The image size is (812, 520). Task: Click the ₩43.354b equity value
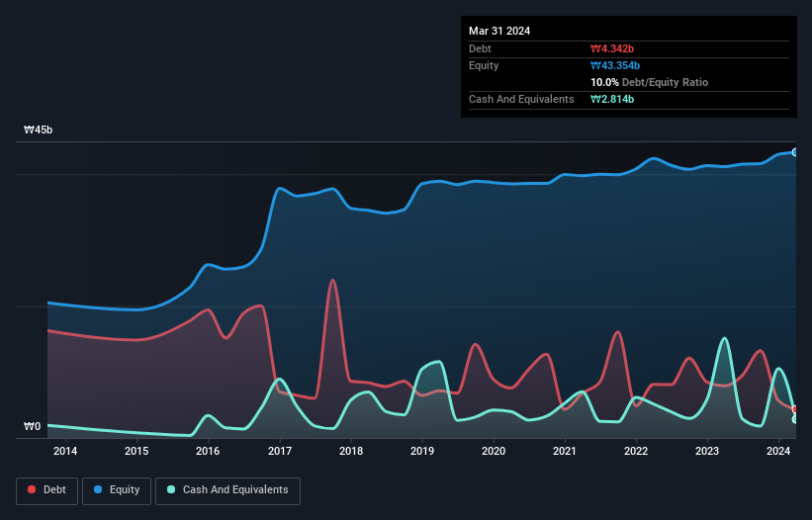click(615, 65)
